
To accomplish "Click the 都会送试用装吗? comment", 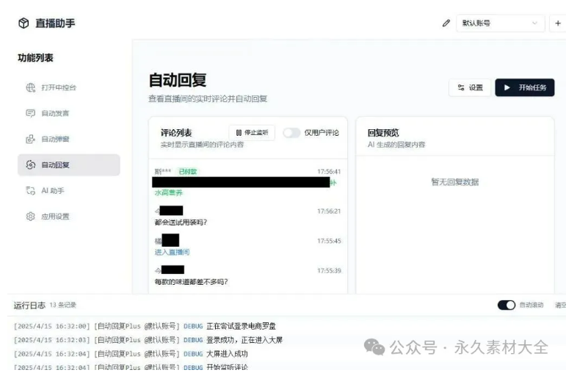I will 181,222.
